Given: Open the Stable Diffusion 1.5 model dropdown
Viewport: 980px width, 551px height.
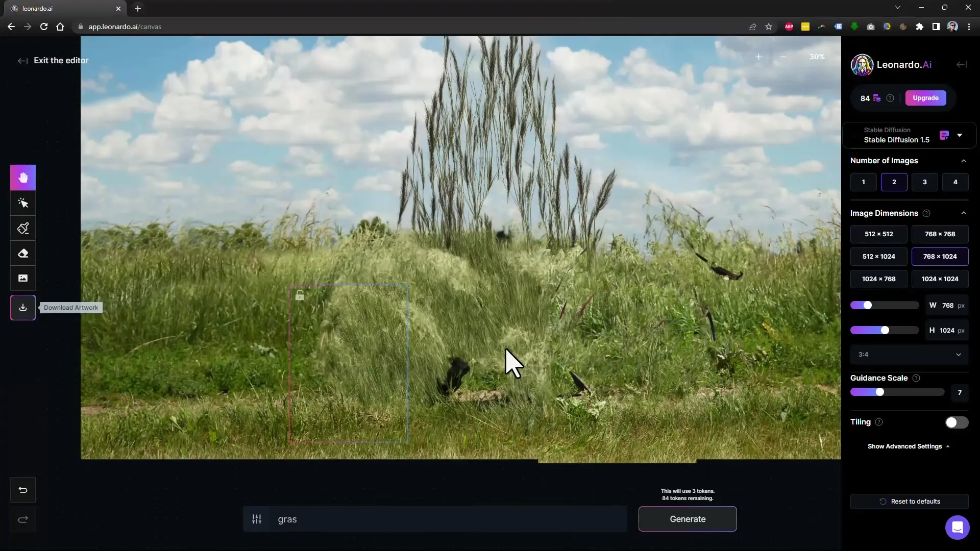Looking at the screenshot, I should pos(909,135).
